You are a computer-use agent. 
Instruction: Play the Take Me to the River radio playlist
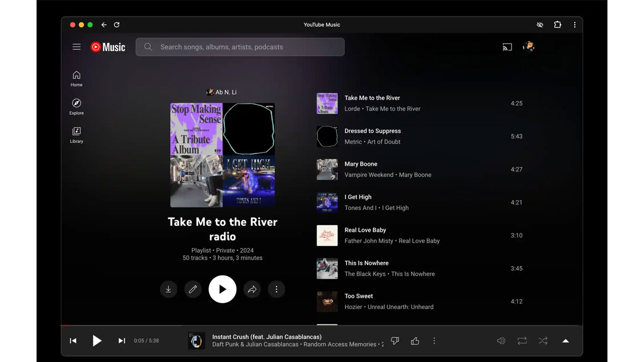click(x=223, y=290)
